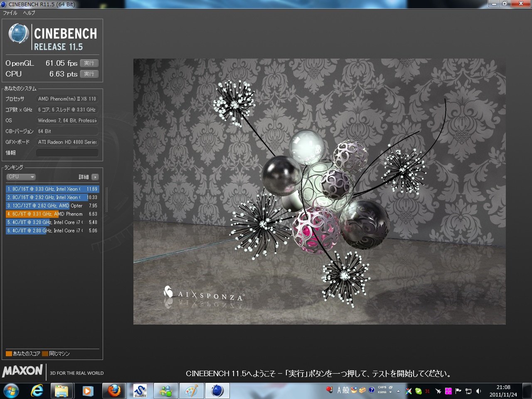Viewport: 532px width, 399px height.
Task: Click the ranking panel resize grip handle
Action: pos(106,200)
